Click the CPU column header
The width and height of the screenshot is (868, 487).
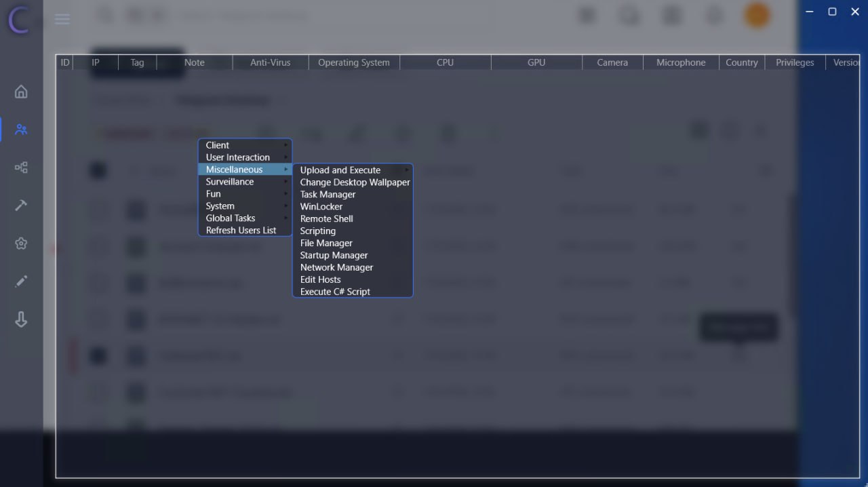click(x=445, y=62)
